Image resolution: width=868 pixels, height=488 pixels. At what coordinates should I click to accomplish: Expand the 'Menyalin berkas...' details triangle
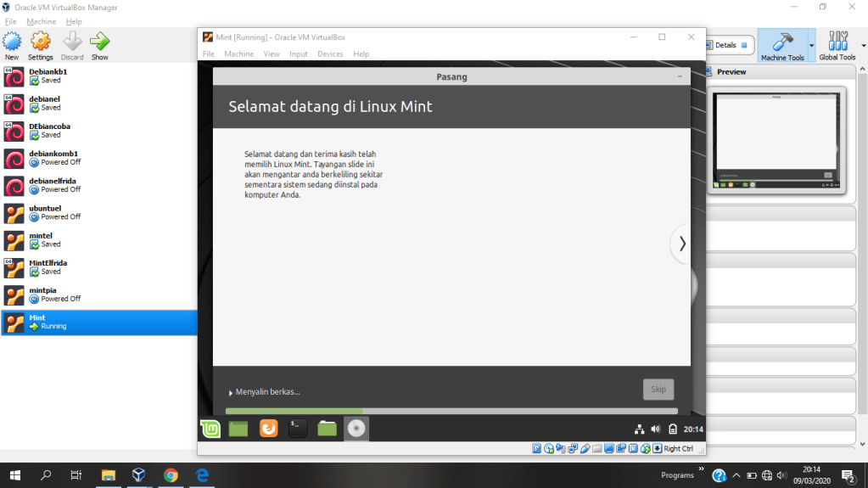coord(230,392)
